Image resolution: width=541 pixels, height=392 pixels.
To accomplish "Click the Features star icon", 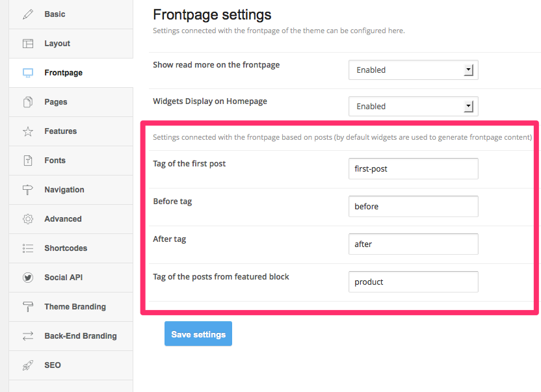I will point(28,131).
